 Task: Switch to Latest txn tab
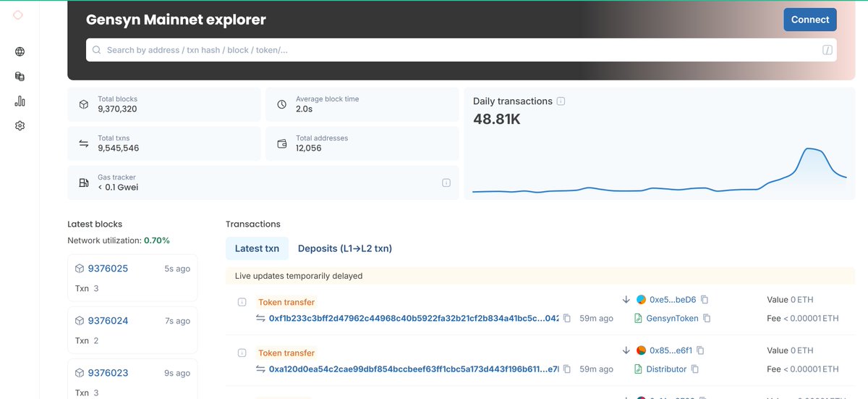click(x=257, y=248)
